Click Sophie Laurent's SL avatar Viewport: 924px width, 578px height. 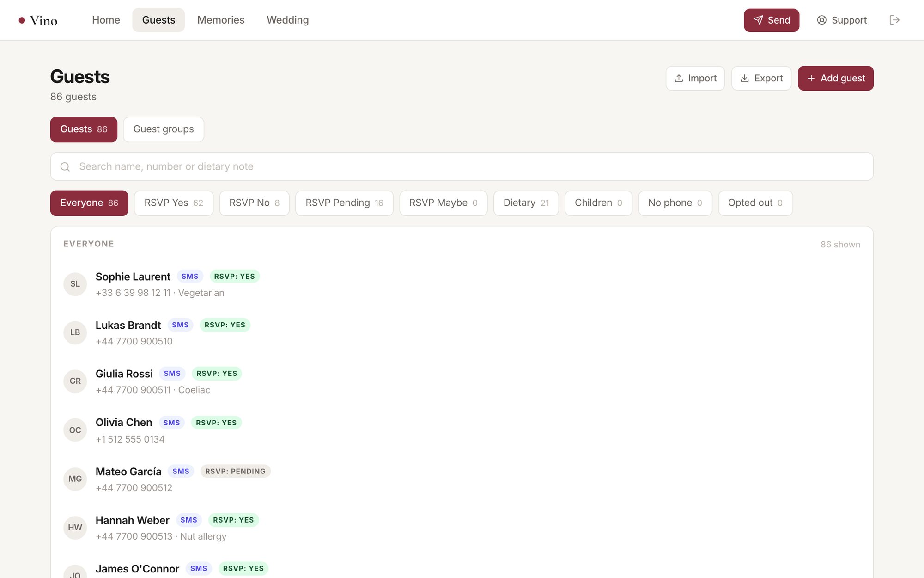tap(75, 284)
